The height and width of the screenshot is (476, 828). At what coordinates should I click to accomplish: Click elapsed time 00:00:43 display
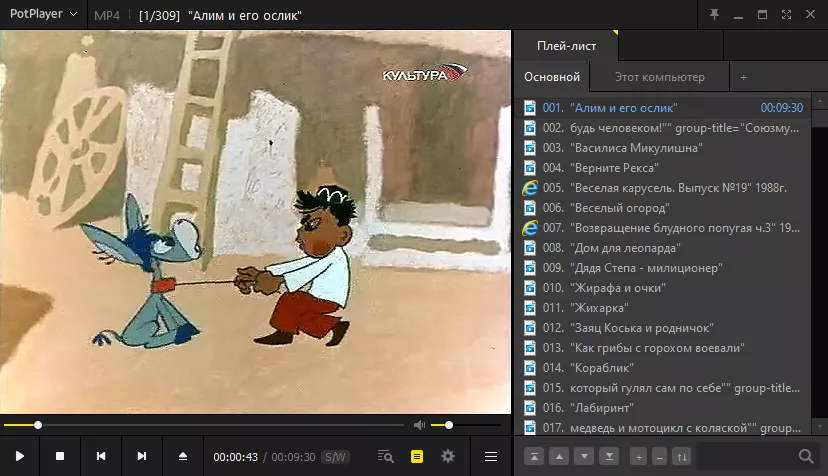click(x=236, y=457)
